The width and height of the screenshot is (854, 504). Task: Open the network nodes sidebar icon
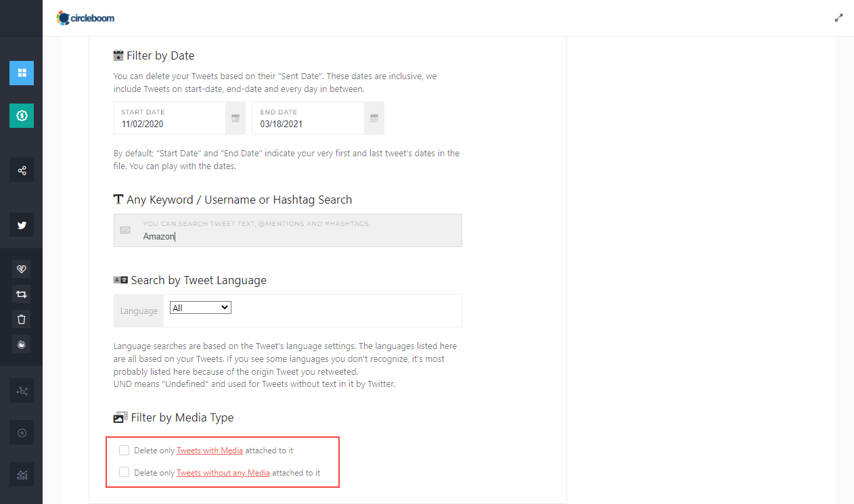tap(22, 390)
